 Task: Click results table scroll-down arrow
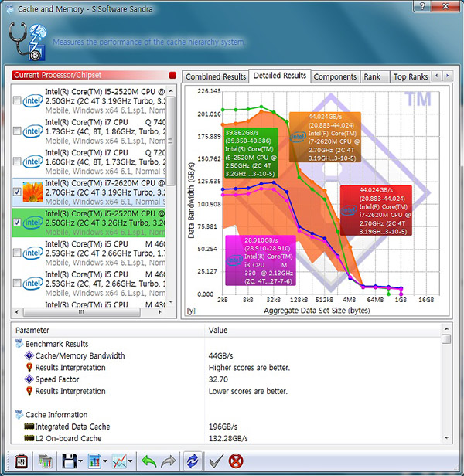click(x=446, y=437)
